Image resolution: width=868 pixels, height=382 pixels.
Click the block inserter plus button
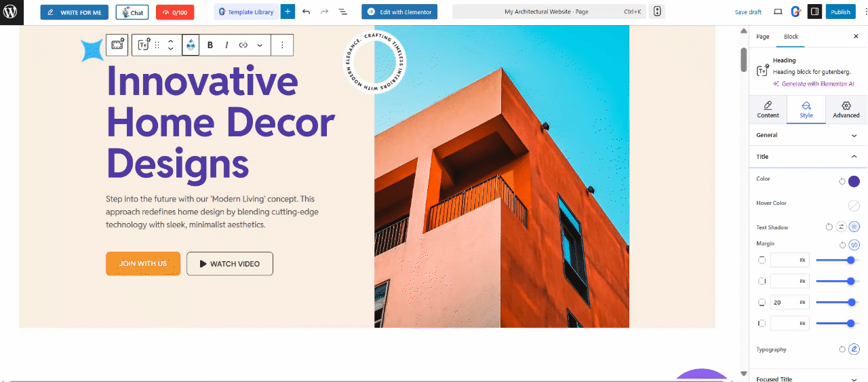pyautogui.click(x=288, y=12)
